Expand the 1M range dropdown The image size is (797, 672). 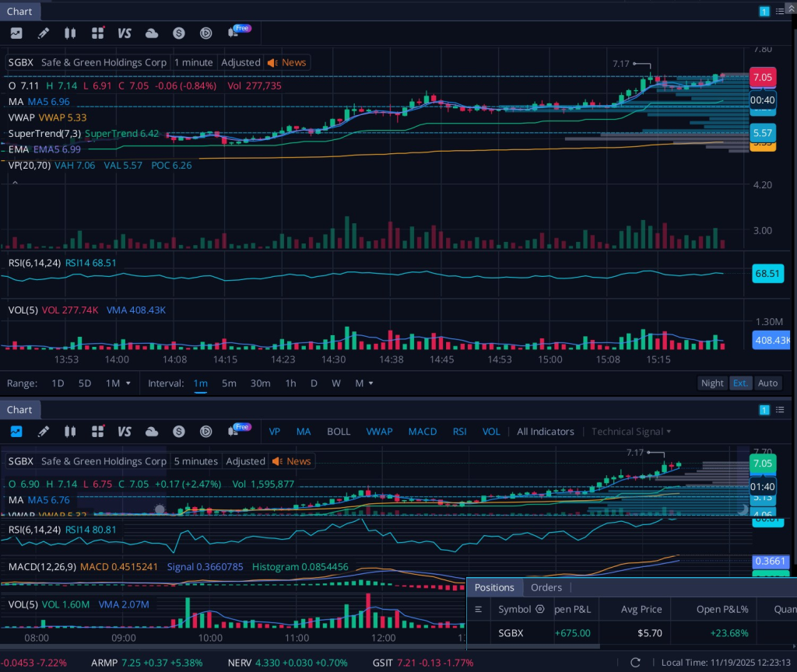click(118, 383)
